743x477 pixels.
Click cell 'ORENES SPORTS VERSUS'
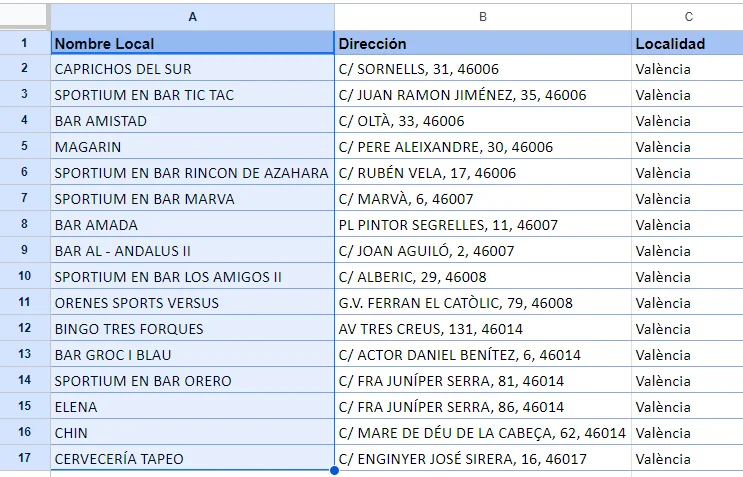pos(192,303)
